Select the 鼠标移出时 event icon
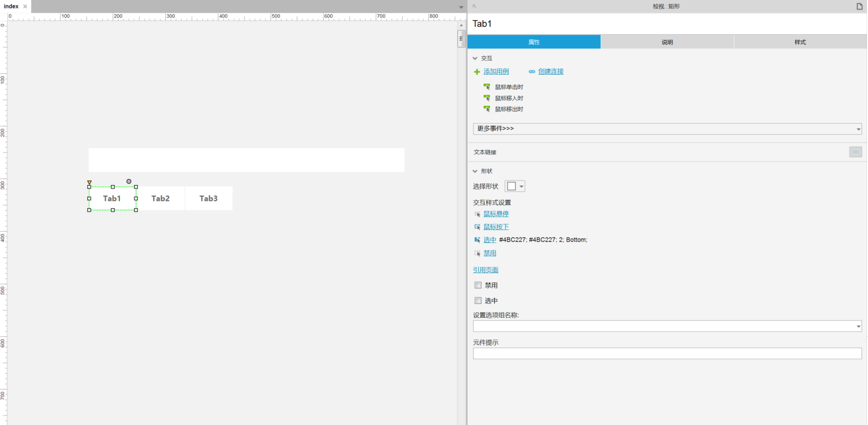The width and height of the screenshot is (868, 425). coord(487,109)
